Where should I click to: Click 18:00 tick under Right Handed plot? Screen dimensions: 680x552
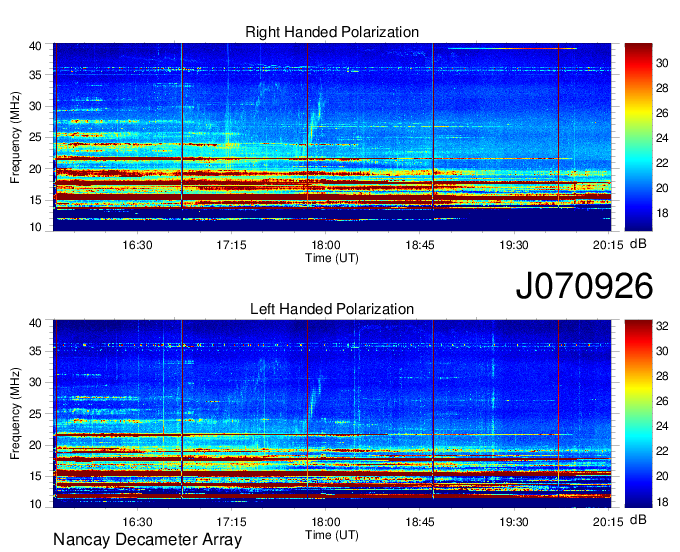[326, 245]
